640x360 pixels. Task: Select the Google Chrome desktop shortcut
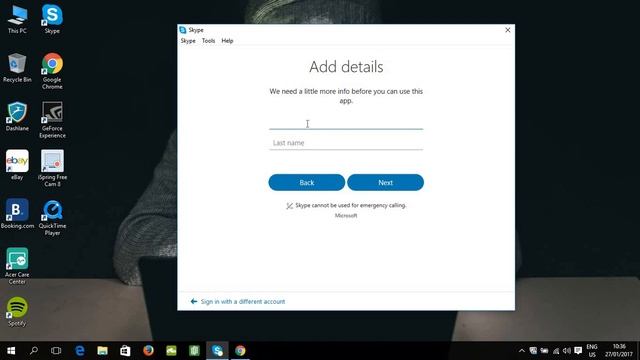[x=52, y=71]
